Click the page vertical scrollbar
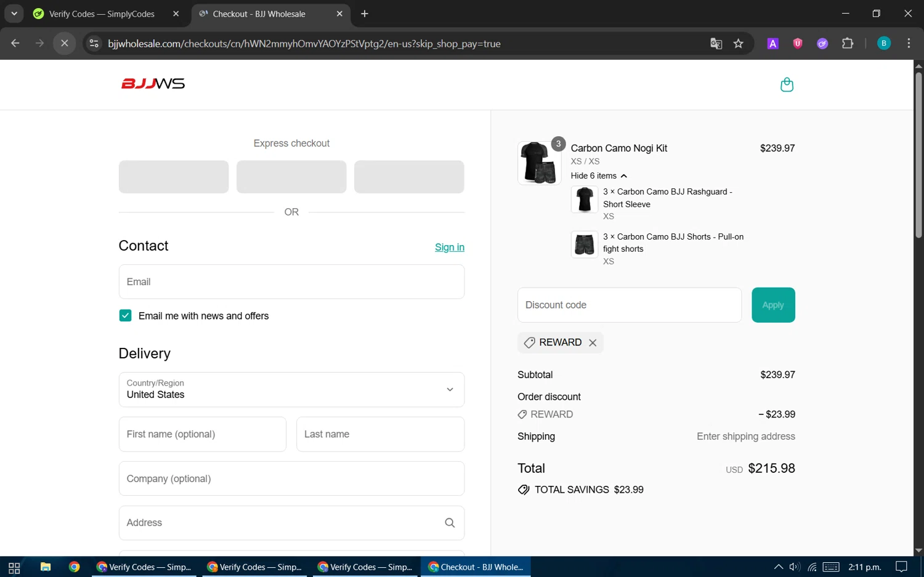The width and height of the screenshot is (924, 577). (918, 154)
